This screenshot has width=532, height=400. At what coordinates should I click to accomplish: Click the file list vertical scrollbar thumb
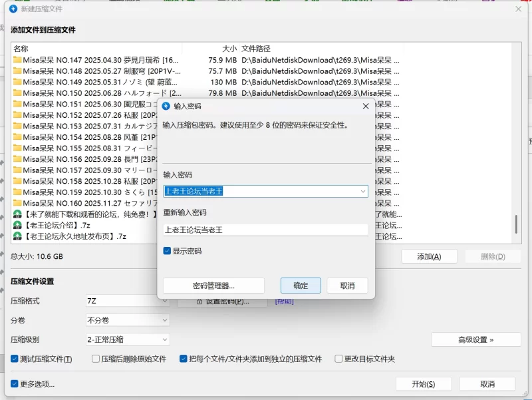pos(516,224)
